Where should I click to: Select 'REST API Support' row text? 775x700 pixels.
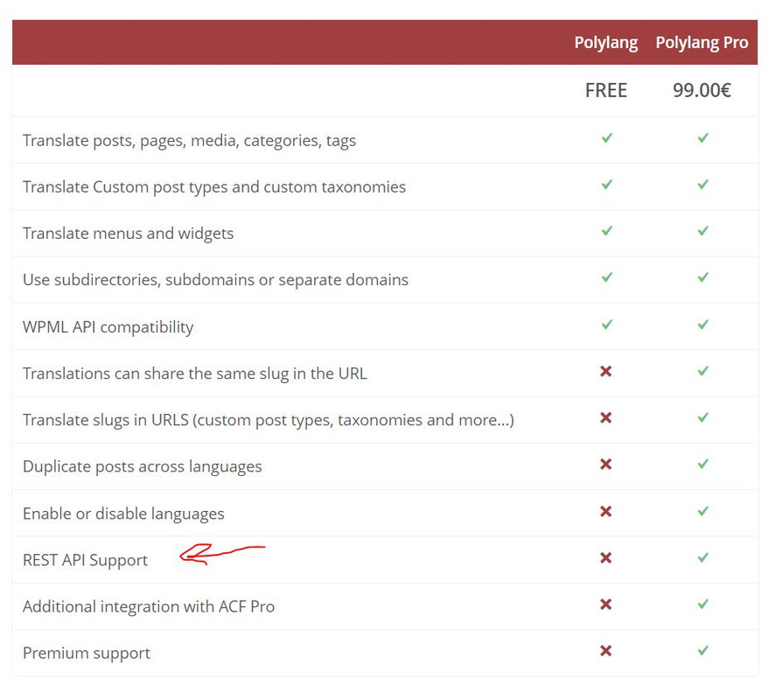[85, 560]
